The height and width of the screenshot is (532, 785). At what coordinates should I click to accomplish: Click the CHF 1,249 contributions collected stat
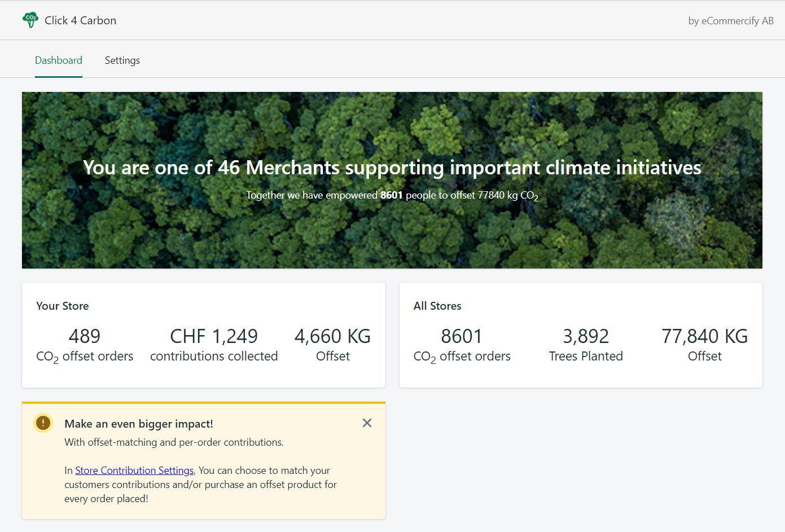click(x=214, y=345)
